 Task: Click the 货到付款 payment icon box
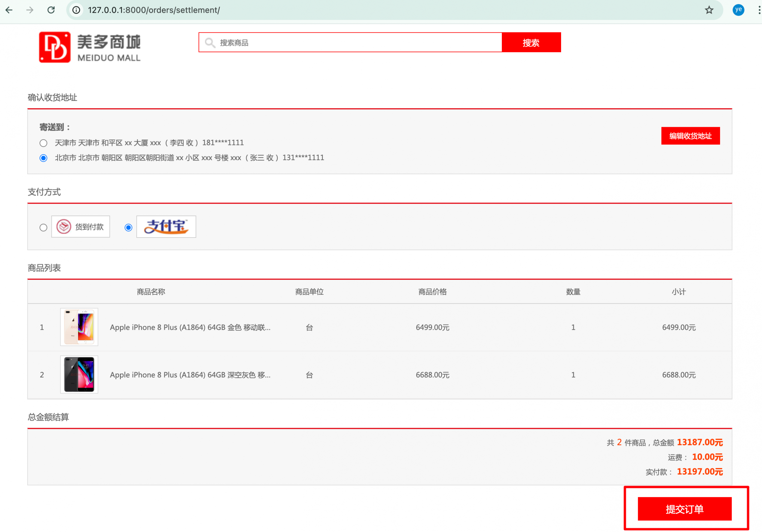coord(81,227)
